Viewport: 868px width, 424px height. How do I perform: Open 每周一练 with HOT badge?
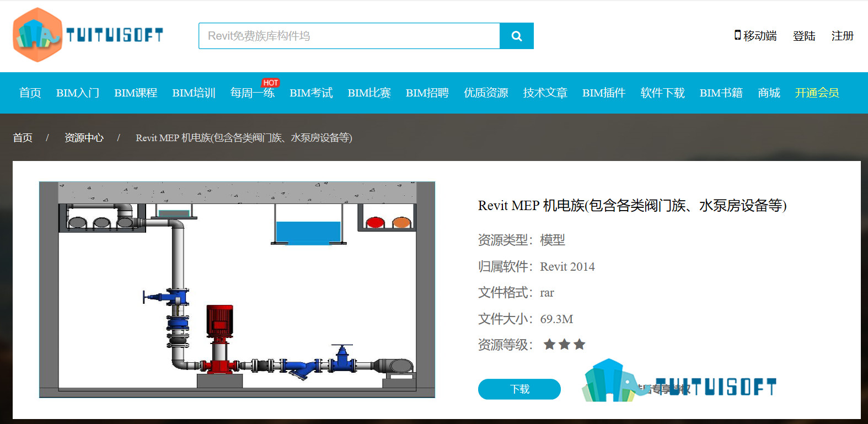pos(253,92)
